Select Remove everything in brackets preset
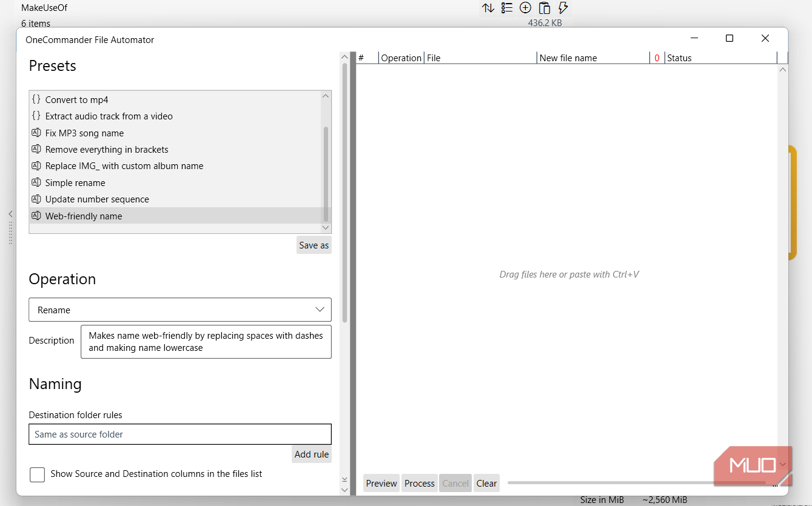Screen dimensions: 812x506 175,150
